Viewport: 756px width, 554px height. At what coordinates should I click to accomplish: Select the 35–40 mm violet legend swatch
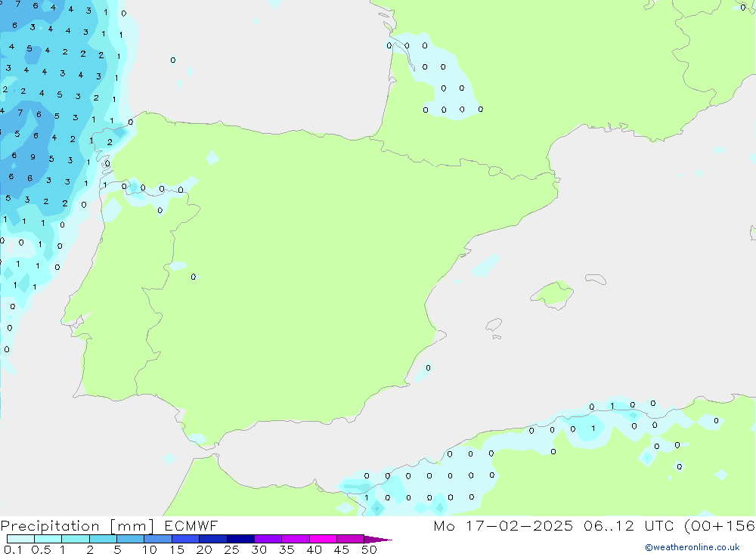[x=295, y=539]
